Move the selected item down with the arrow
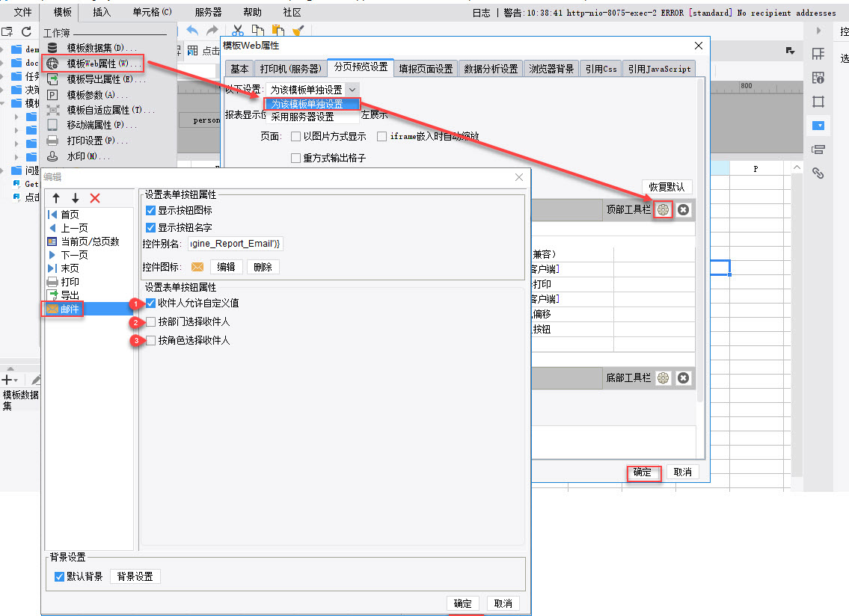 click(76, 198)
